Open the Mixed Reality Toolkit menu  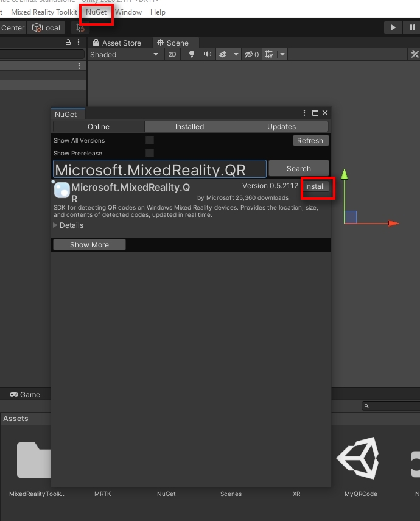(44, 12)
